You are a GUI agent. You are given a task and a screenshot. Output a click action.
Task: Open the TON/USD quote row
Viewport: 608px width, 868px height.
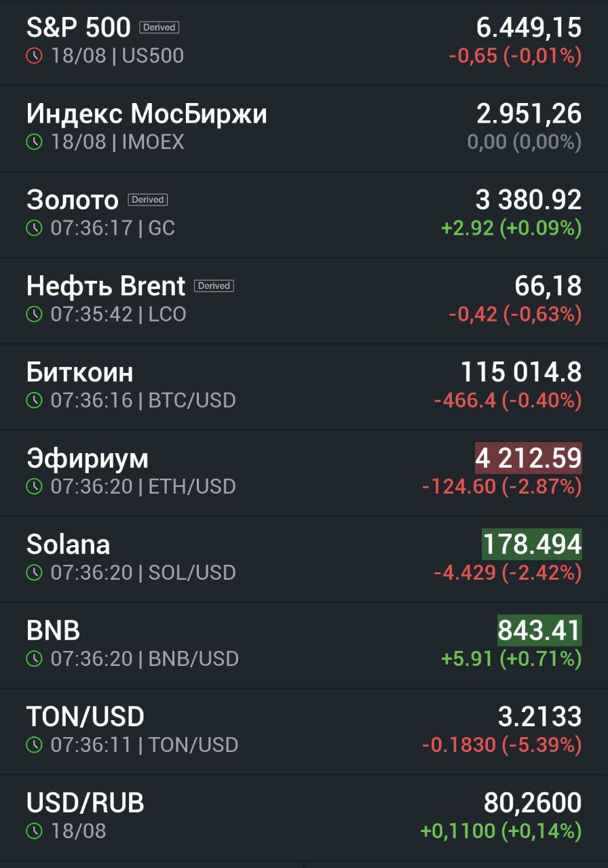click(x=304, y=732)
